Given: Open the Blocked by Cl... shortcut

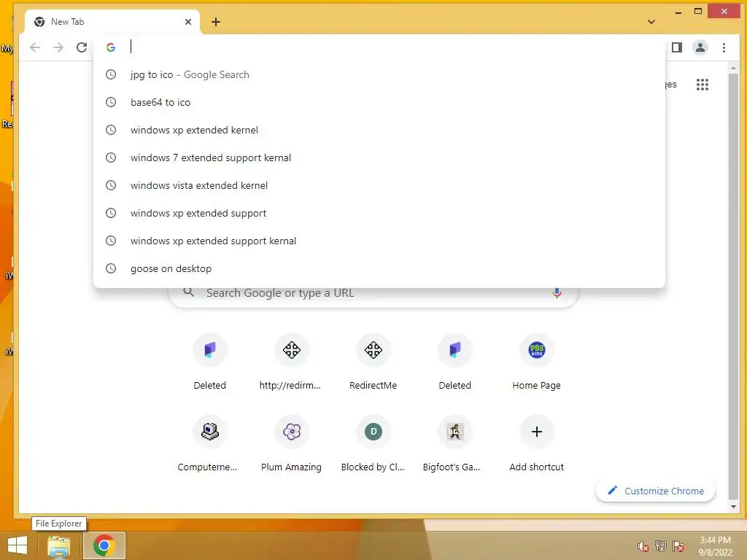Looking at the screenshot, I should (x=373, y=444).
